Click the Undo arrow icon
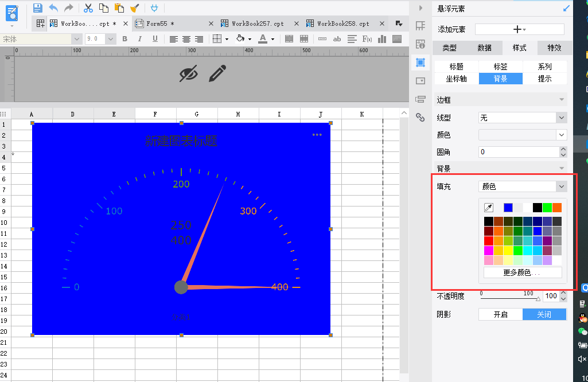 (x=53, y=8)
